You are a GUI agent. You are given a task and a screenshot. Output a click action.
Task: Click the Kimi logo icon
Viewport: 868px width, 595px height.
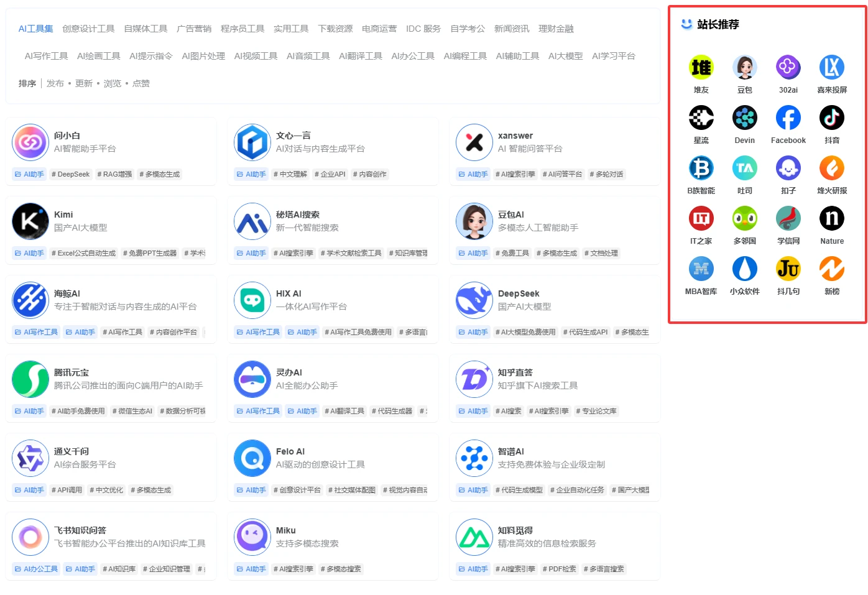coord(30,221)
